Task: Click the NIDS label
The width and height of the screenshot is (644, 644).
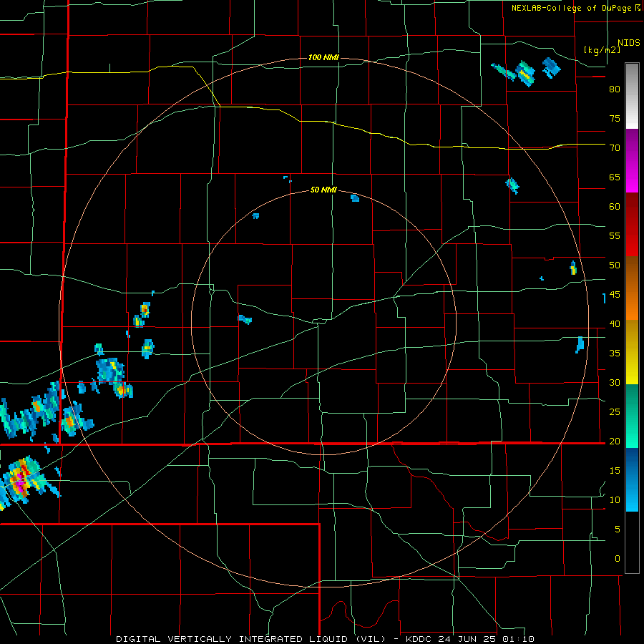Action: pyautogui.click(x=628, y=42)
